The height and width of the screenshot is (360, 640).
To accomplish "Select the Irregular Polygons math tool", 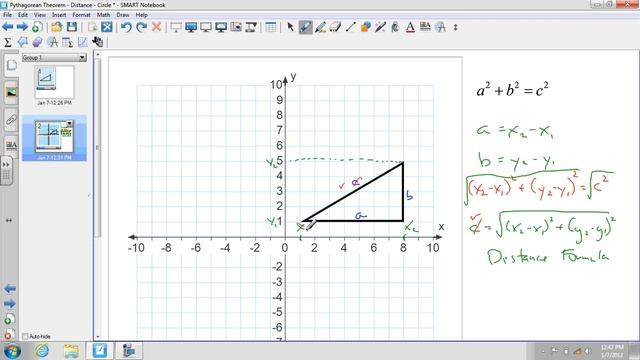I will 22,42.
